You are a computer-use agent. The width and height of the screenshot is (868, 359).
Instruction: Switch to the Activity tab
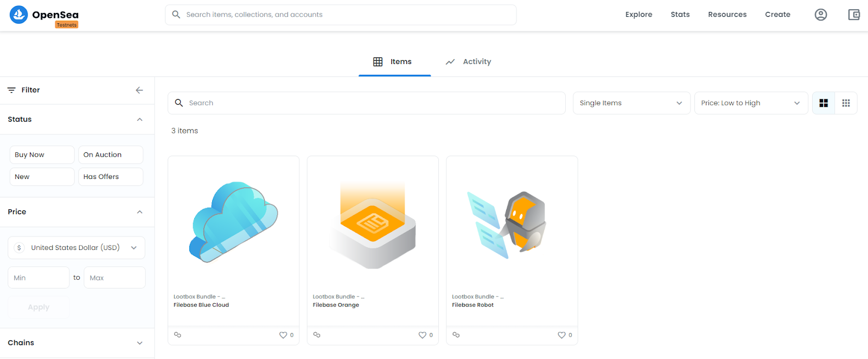pyautogui.click(x=468, y=62)
